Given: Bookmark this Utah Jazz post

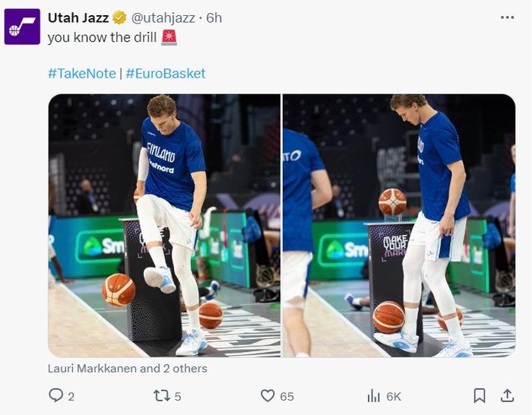Looking at the screenshot, I should tap(480, 395).
